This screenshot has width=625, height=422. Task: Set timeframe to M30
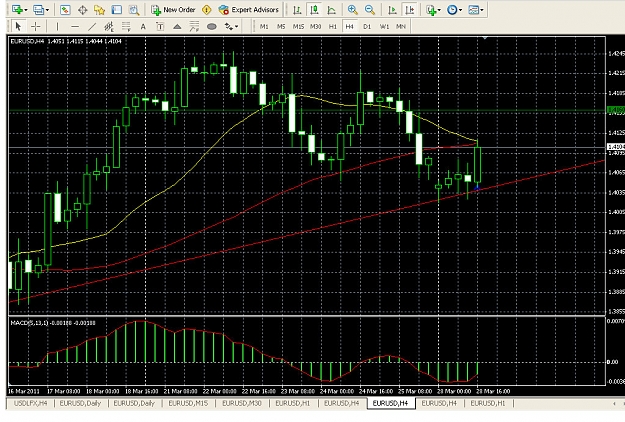tap(315, 27)
